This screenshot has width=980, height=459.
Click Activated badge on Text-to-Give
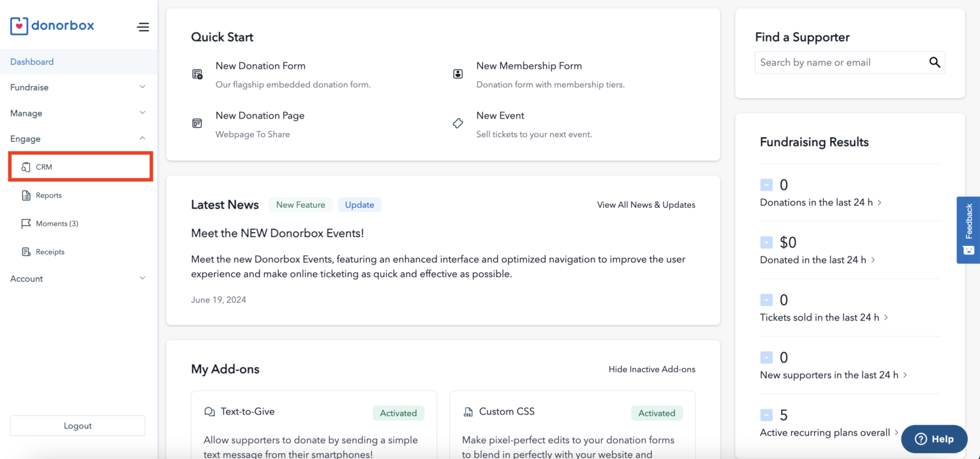[x=398, y=413]
